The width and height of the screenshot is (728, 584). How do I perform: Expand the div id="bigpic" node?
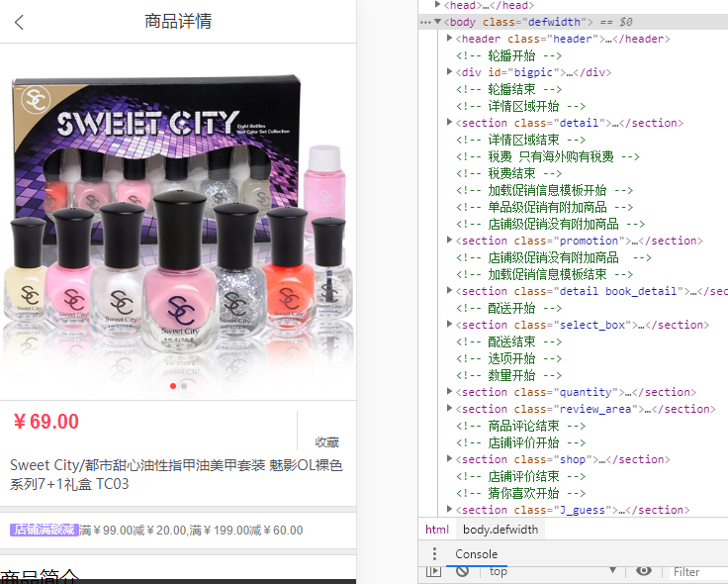click(x=449, y=71)
